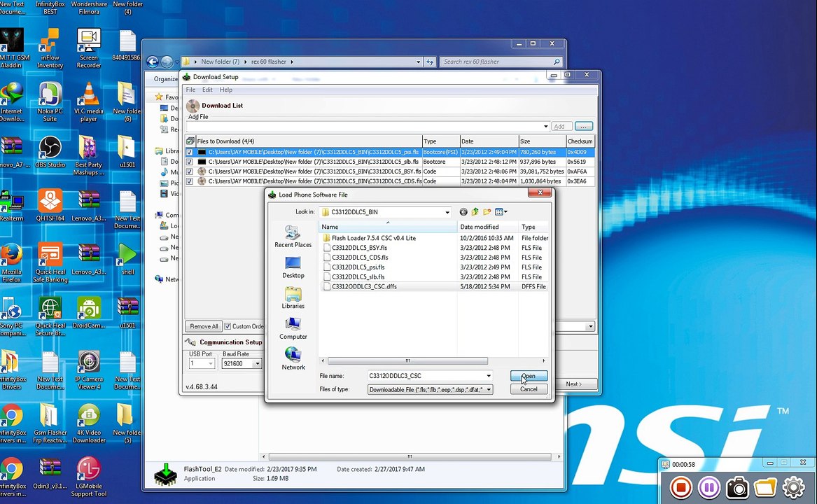Open the Flash Loader 7.5.4 CSC folder
Screen dimensions: 817x504
click(x=374, y=238)
